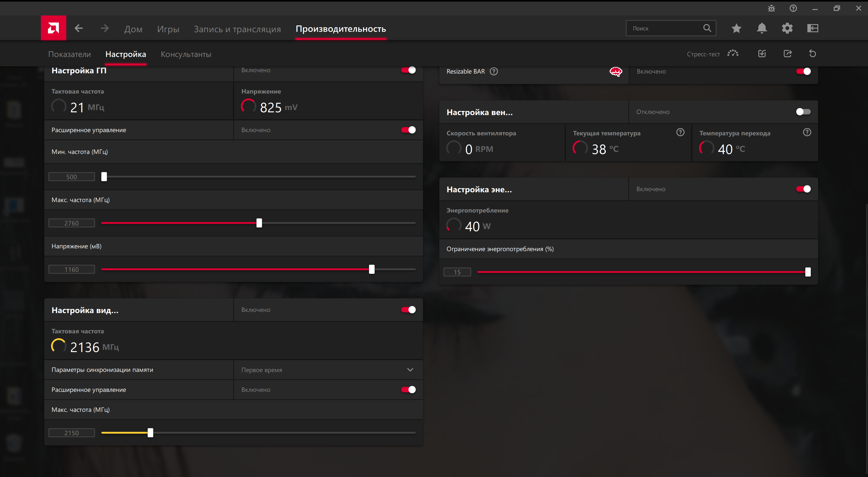Viewport: 868px width, 477px height.
Task: Click the Resizable BAR help icon
Action: click(x=494, y=72)
